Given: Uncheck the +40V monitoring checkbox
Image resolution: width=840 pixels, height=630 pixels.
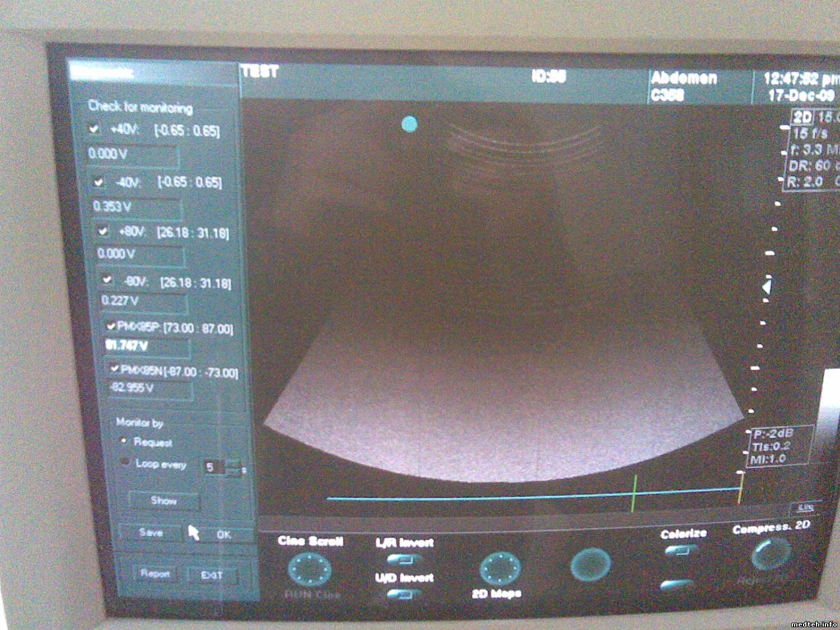Looking at the screenshot, I should coord(94,129).
